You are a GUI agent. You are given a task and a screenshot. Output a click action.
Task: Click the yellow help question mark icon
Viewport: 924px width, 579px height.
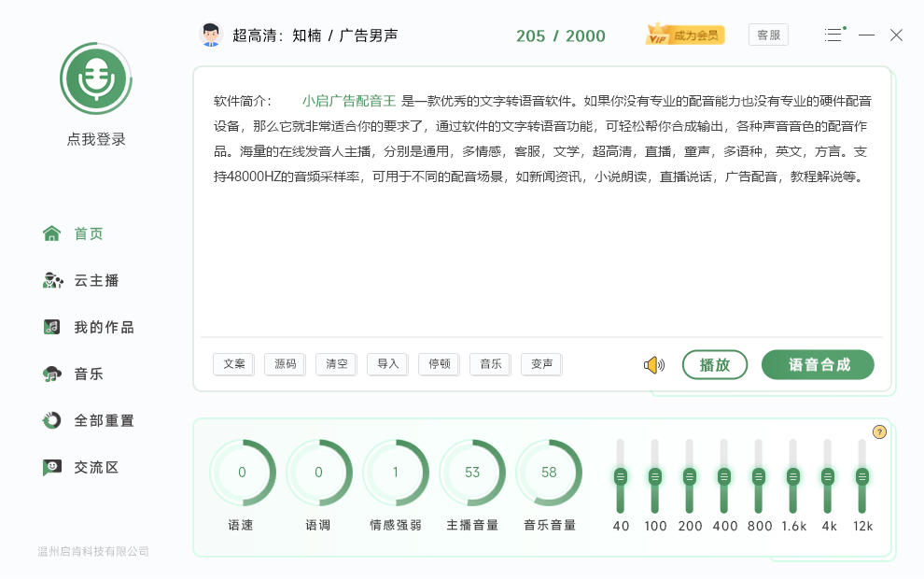tap(879, 431)
